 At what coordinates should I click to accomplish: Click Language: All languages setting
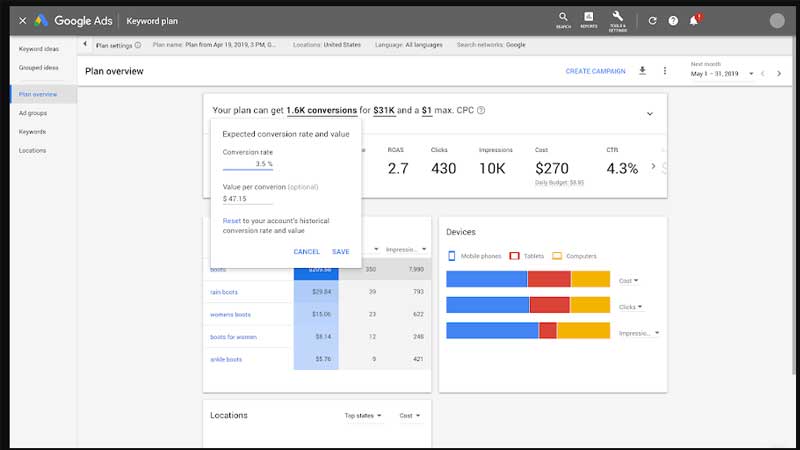(409, 45)
